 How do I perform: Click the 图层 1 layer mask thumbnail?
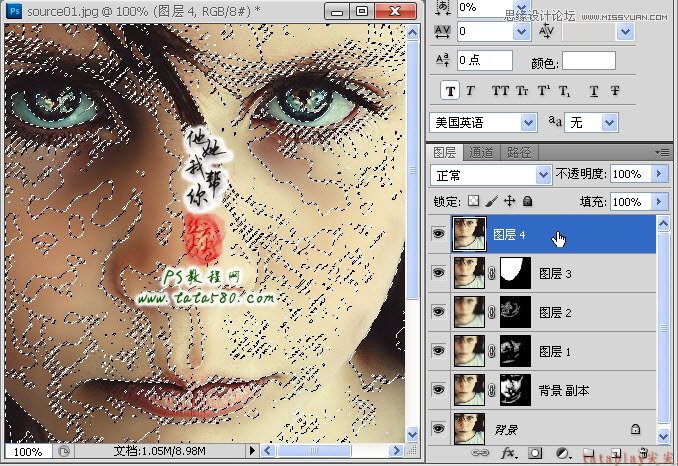pos(511,350)
